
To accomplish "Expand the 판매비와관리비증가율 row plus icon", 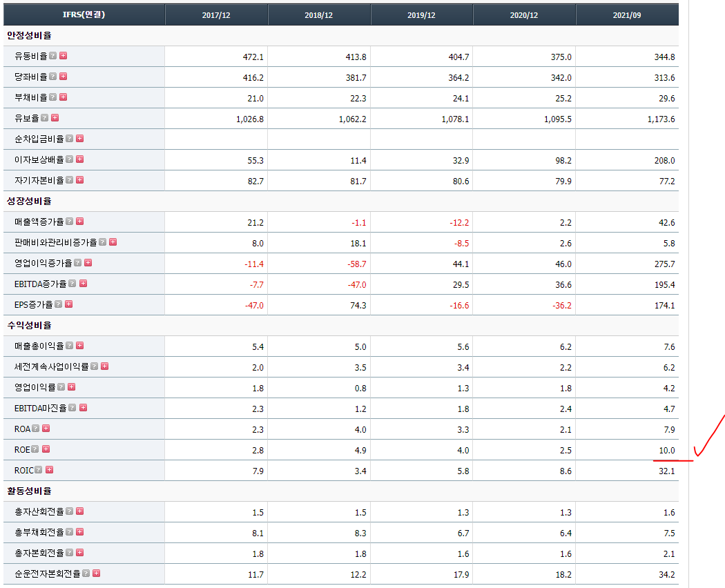I will pyautogui.click(x=113, y=242).
